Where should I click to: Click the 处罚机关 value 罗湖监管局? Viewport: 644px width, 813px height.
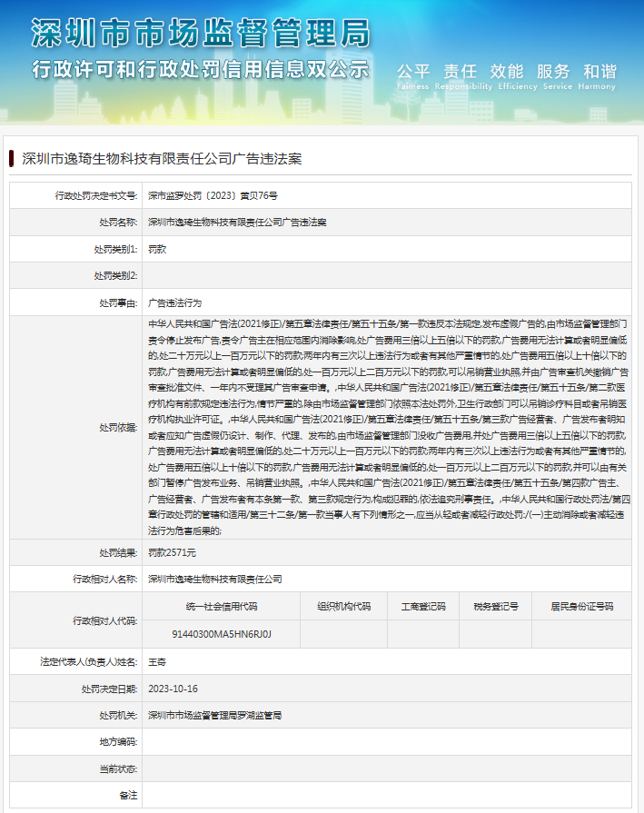pyautogui.click(x=214, y=715)
